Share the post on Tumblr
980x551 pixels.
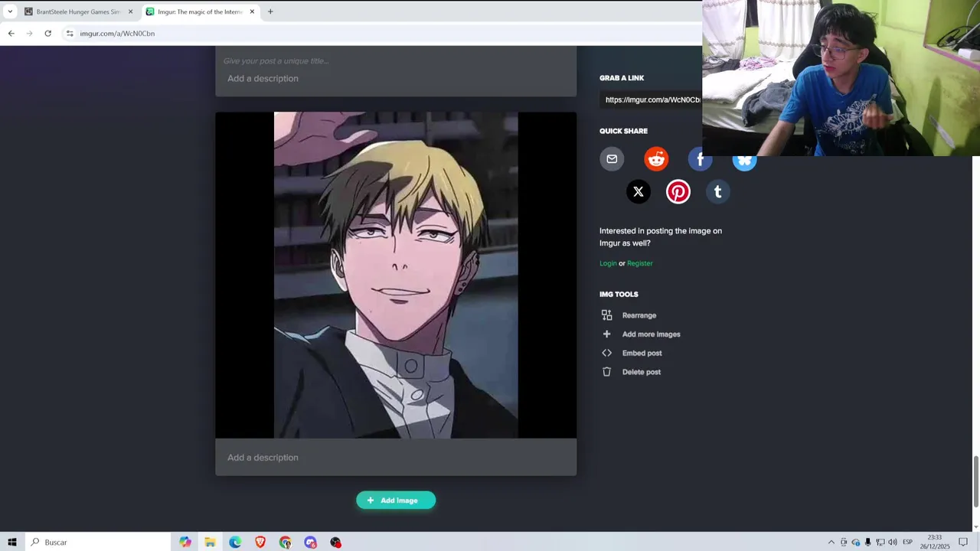click(718, 192)
